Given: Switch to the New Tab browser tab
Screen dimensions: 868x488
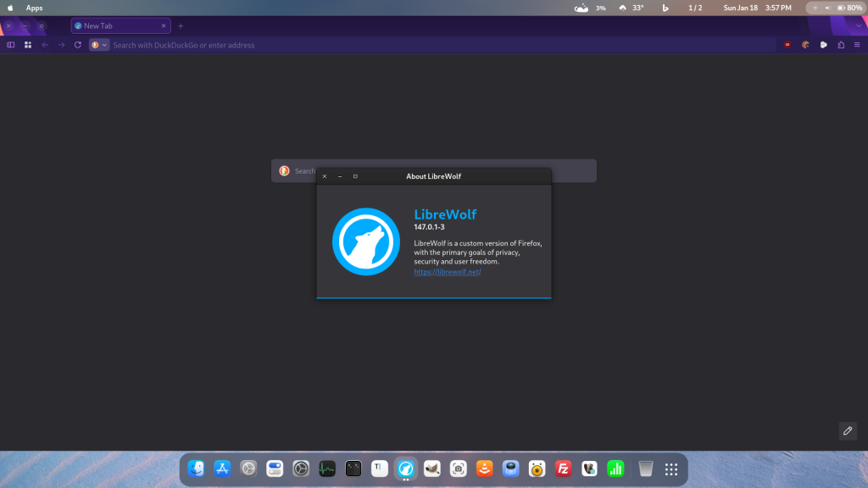Looking at the screenshot, I should pos(119,25).
